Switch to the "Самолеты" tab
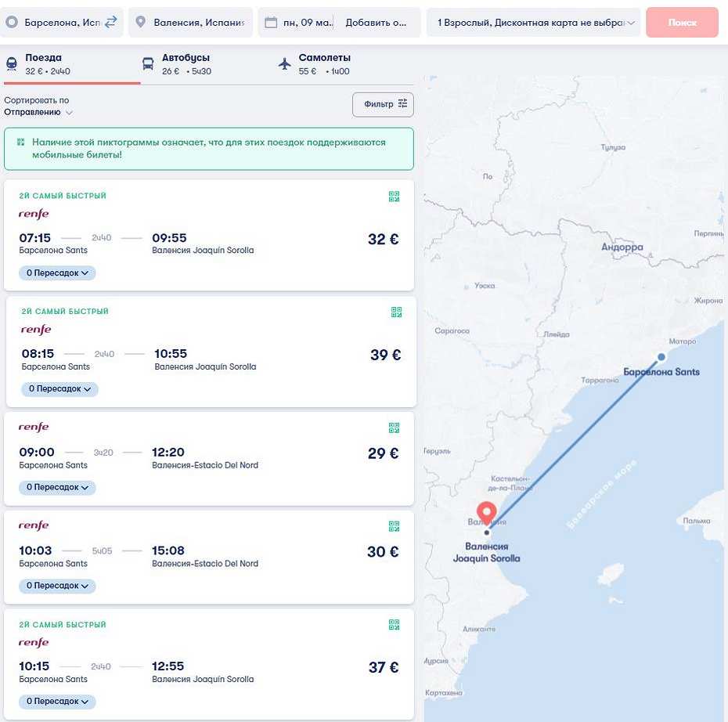 click(x=314, y=64)
